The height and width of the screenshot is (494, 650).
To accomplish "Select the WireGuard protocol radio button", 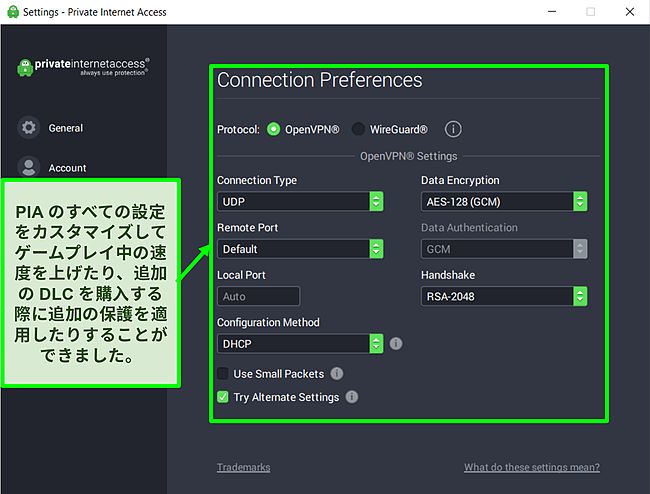I will tap(358, 129).
